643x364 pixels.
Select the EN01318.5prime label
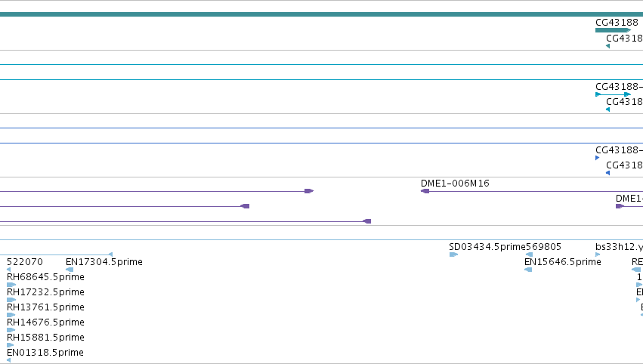click(45, 353)
